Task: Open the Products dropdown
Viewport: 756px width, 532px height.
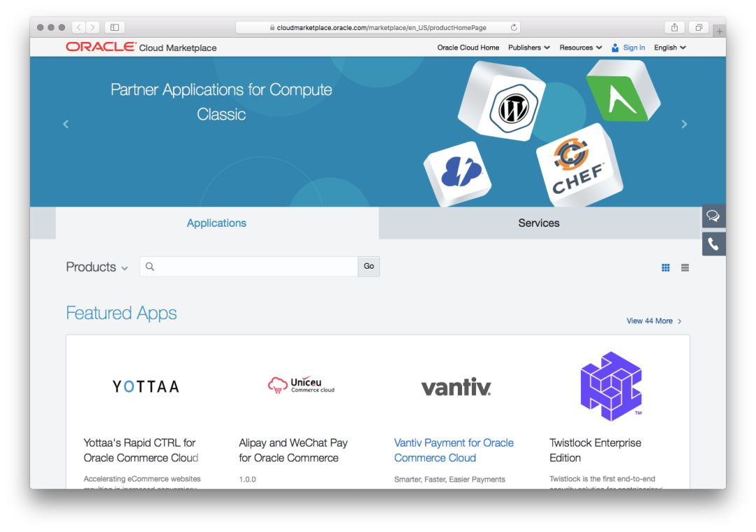Action: coord(97,267)
